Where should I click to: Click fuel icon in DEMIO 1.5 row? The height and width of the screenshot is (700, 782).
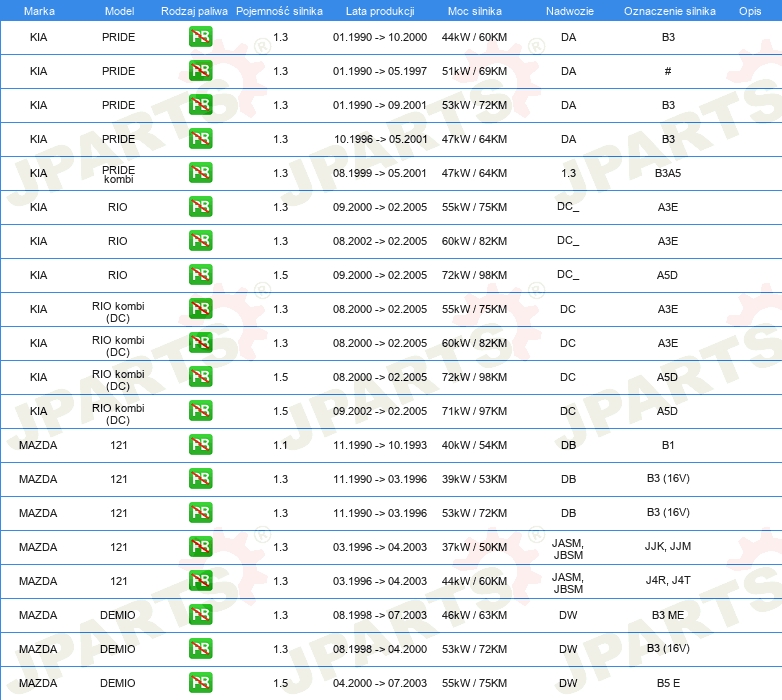coord(200,683)
